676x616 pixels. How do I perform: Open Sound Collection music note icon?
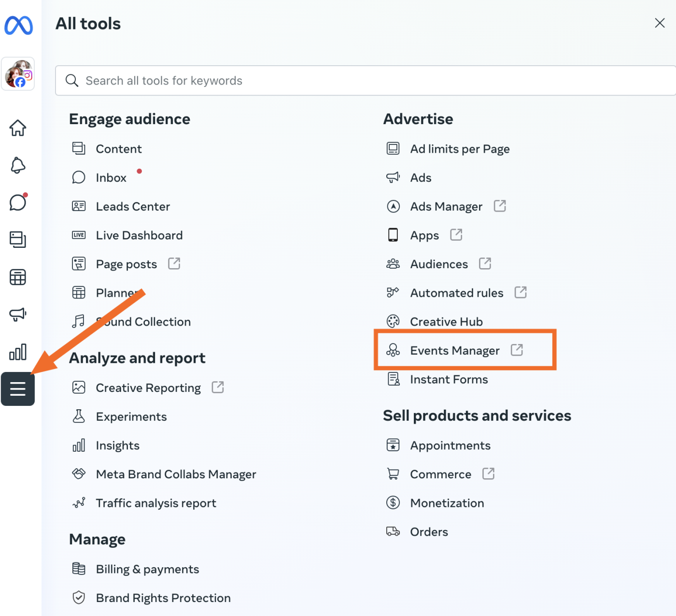click(78, 321)
